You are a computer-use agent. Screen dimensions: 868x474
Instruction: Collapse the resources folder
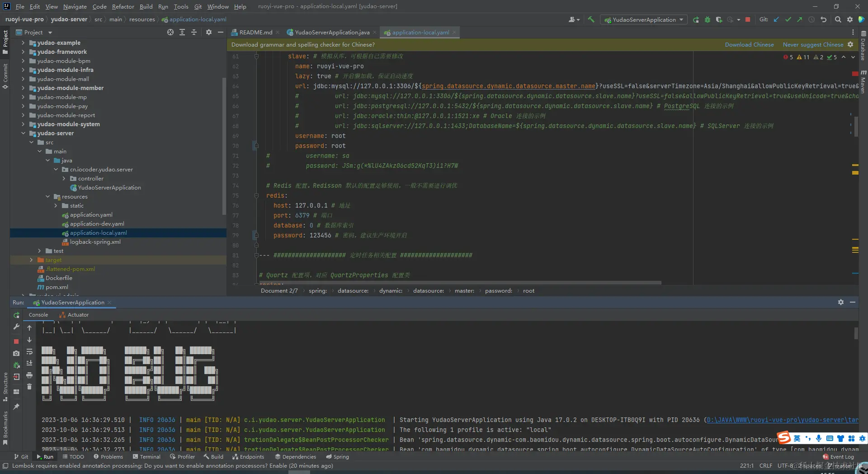click(47, 196)
